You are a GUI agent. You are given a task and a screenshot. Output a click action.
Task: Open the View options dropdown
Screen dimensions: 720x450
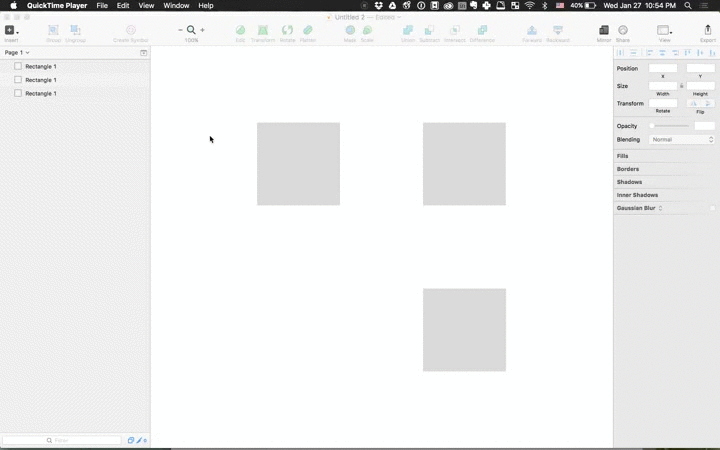(664, 30)
